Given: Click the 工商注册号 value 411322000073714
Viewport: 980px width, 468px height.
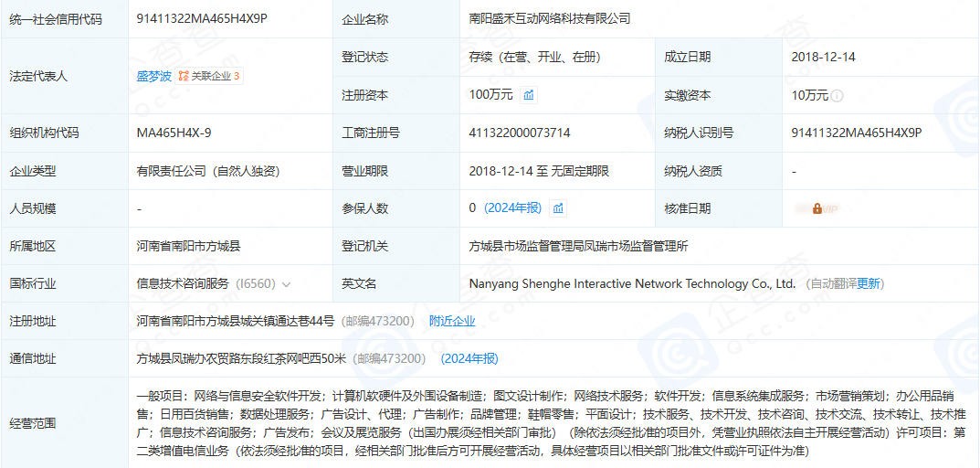Looking at the screenshot, I should pos(520,133).
